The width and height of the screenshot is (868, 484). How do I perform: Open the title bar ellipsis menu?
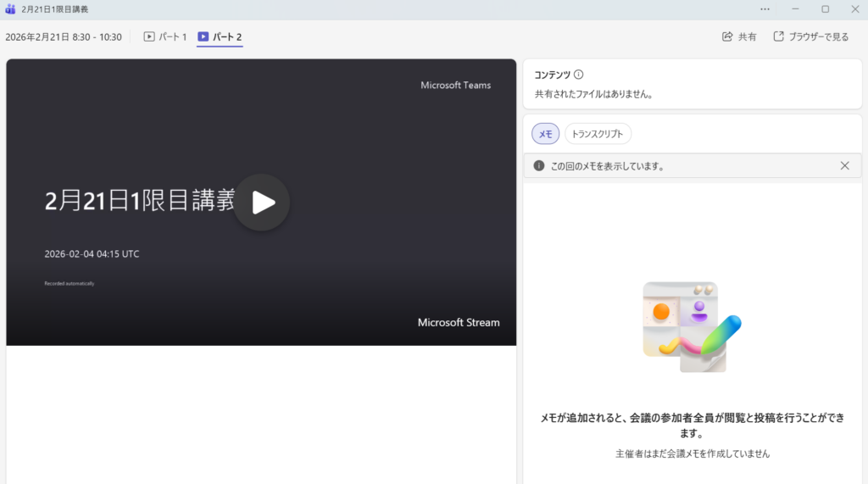pyautogui.click(x=765, y=9)
